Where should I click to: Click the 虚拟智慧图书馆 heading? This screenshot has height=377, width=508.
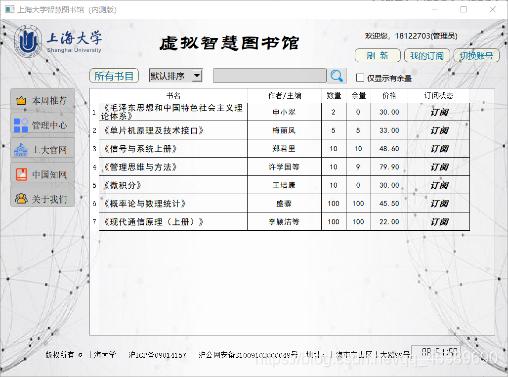(229, 43)
